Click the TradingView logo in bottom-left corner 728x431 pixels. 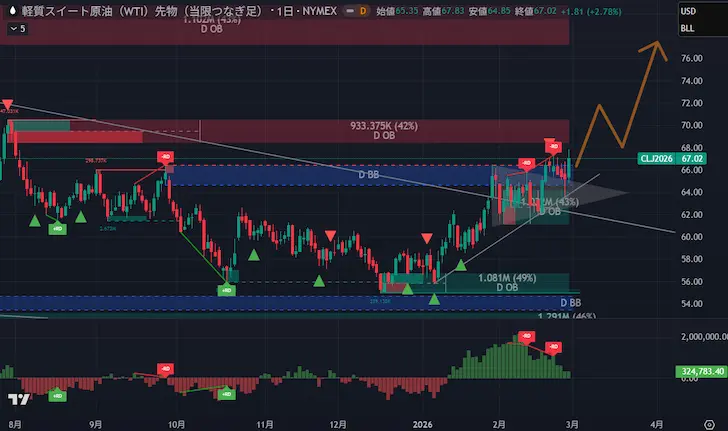coord(18,399)
